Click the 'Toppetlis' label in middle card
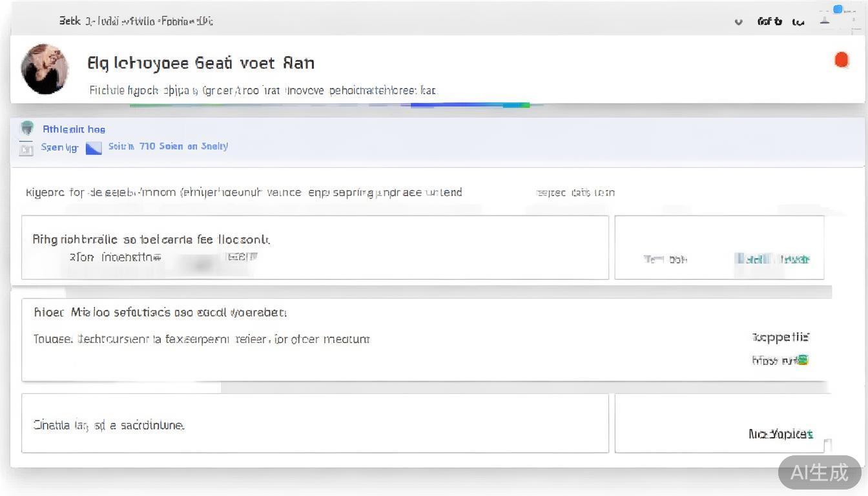 pyautogui.click(x=780, y=337)
